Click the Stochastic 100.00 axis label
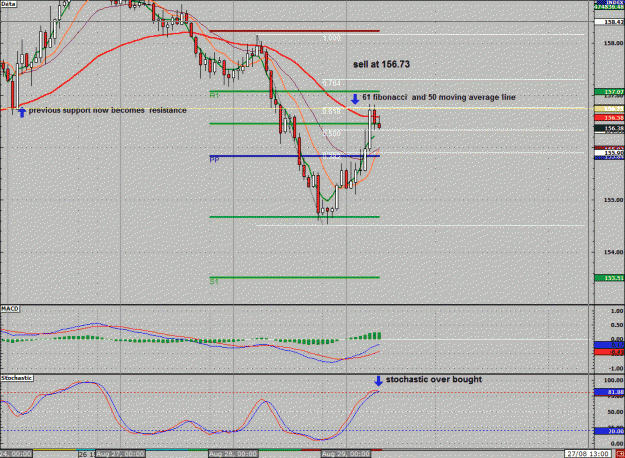Viewport: 625px width, 458px height. point(615,380)
